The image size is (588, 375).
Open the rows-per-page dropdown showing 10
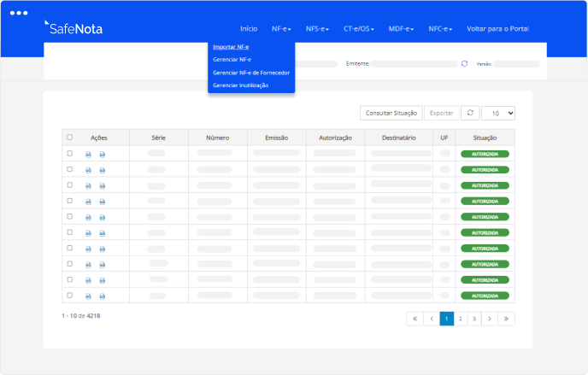click(x=498, y=113)
